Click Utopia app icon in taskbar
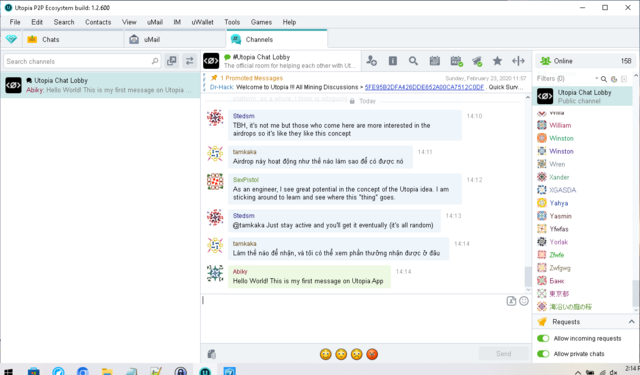The height and width of the screenshot is (375, 640). 205,371
